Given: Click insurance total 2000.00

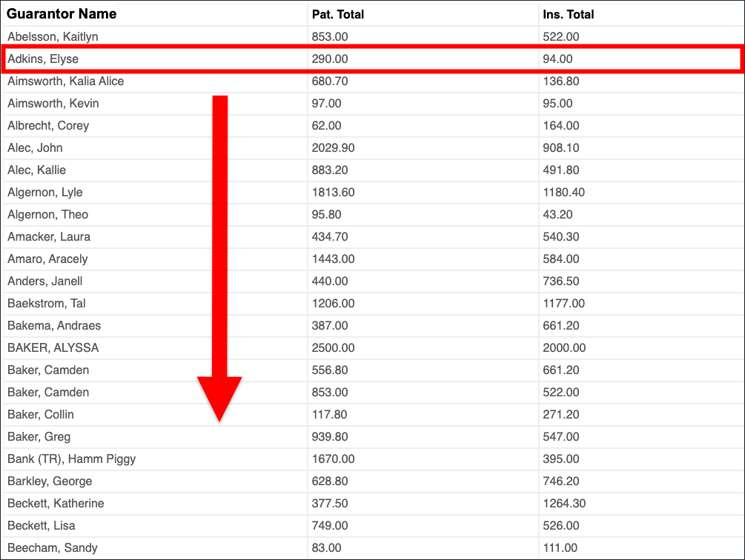Looking at the screenshot, I should coord(564,348).
